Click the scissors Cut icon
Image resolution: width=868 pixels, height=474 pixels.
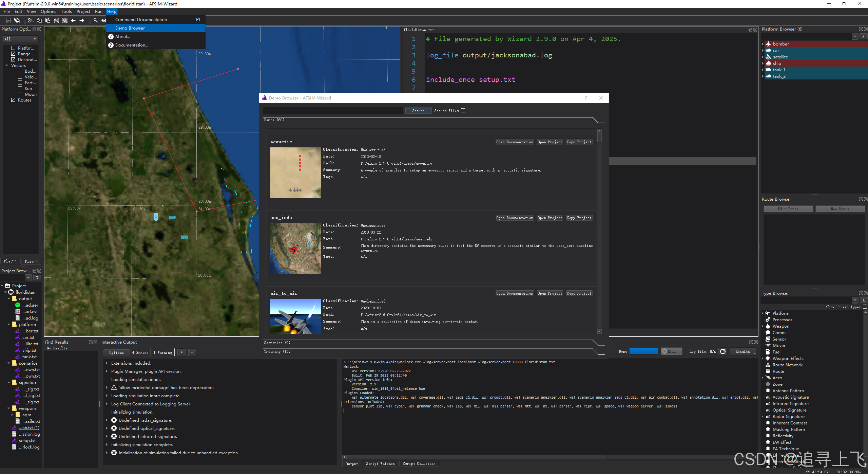31,20
